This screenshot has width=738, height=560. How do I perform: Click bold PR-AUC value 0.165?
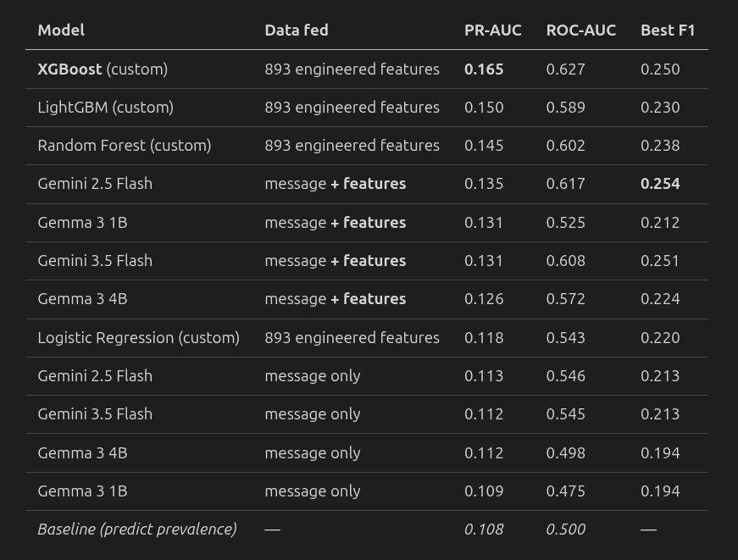pyautogui.click(x=484, y=69)
